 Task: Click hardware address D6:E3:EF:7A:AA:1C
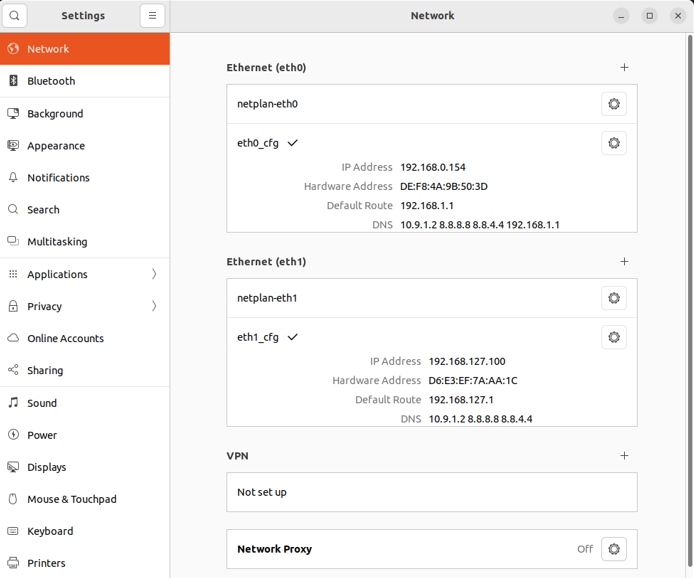(x=473, y=381)
